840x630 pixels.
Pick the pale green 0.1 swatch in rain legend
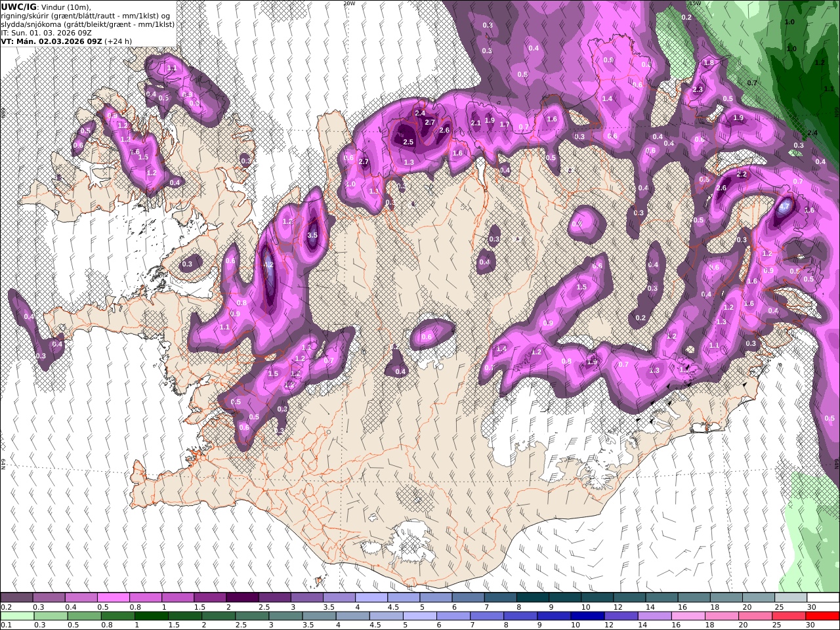point(16,616)
